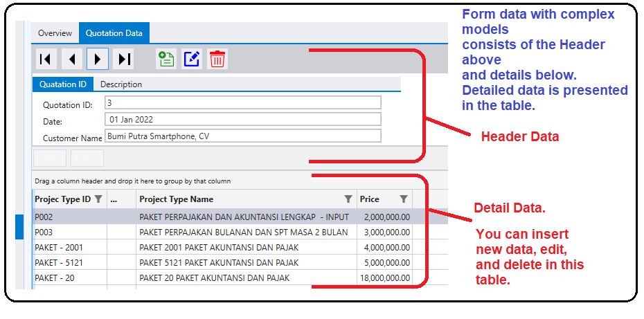This screenshot has height=319, width=644.
Task: Click the Price cell showing 18,000,000.00
Action: pos(386,278)
